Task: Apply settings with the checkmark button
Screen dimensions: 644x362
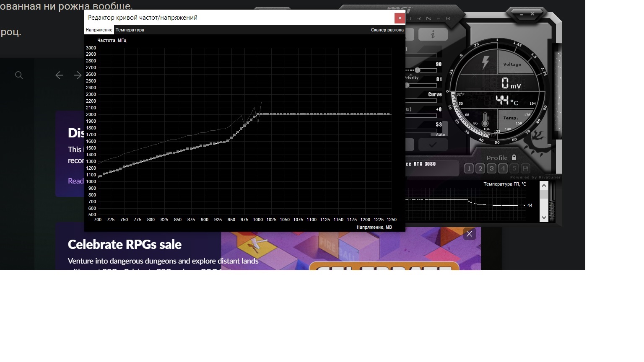Action: (x=433, y=145)
